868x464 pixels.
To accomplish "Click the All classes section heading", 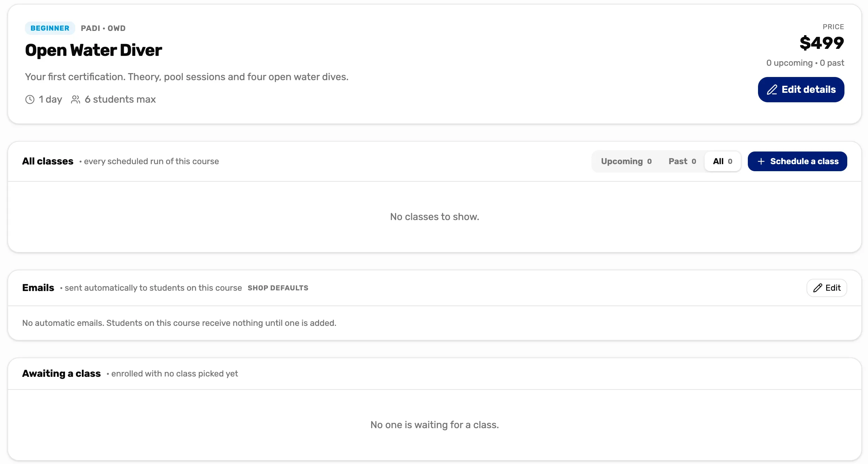I will [x=48, y=161].
